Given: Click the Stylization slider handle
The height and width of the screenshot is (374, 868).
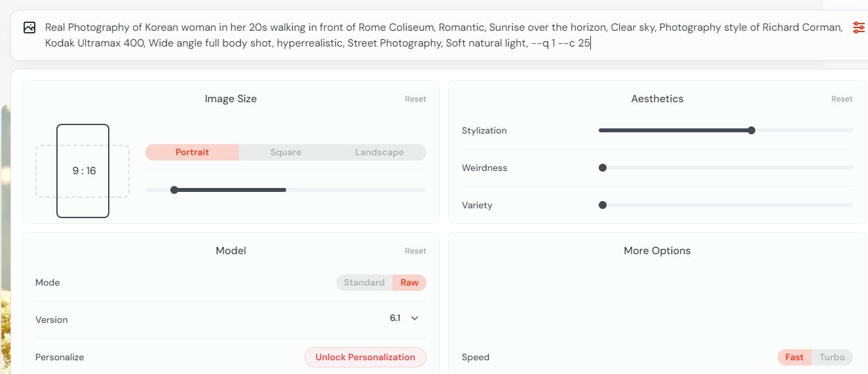Looking at the screenshot, I should (751, 130).
